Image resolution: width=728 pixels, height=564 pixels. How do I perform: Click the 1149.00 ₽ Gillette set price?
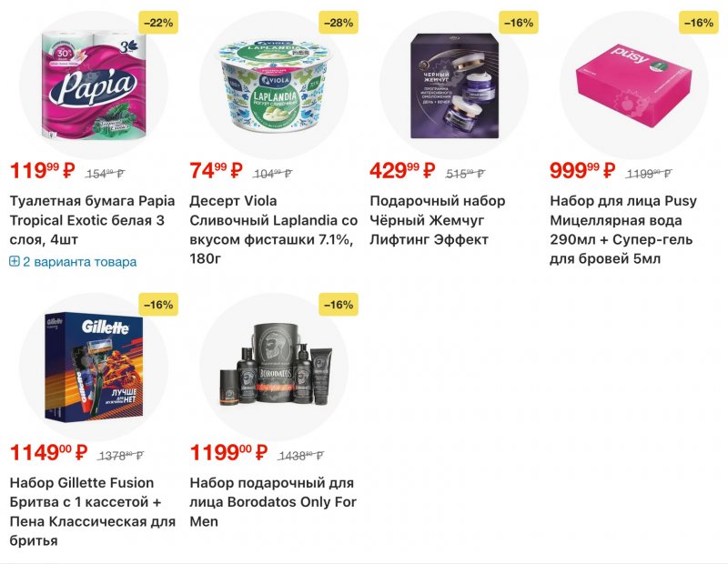point(48,453)
